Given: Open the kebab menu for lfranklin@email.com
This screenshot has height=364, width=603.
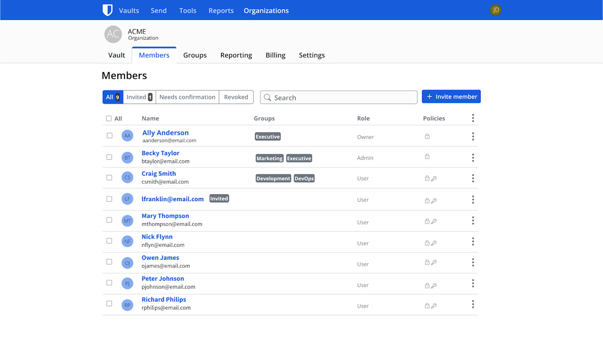Looking at the screenshot, I should point(473,199).
